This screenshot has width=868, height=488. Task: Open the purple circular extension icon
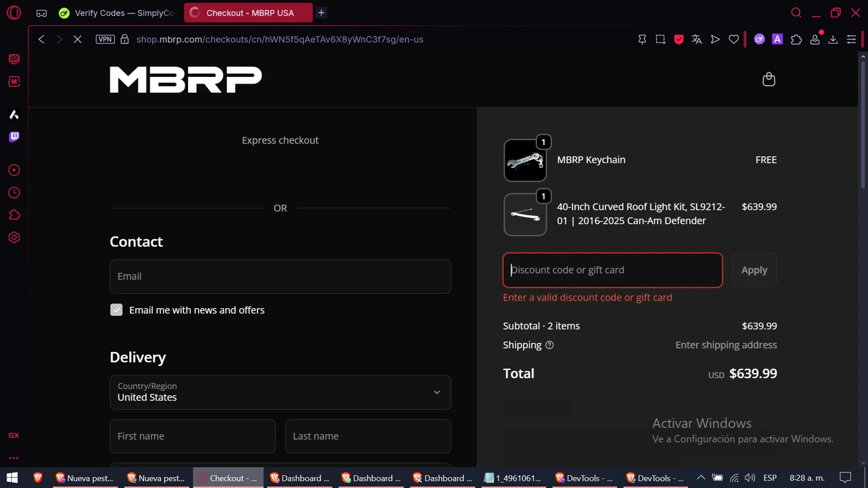759,39
